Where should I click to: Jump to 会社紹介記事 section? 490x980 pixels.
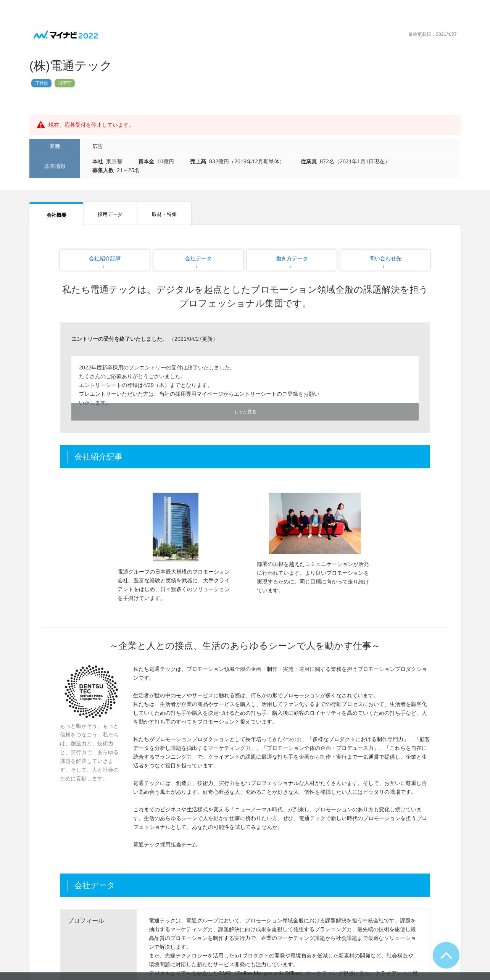point(105,260)
